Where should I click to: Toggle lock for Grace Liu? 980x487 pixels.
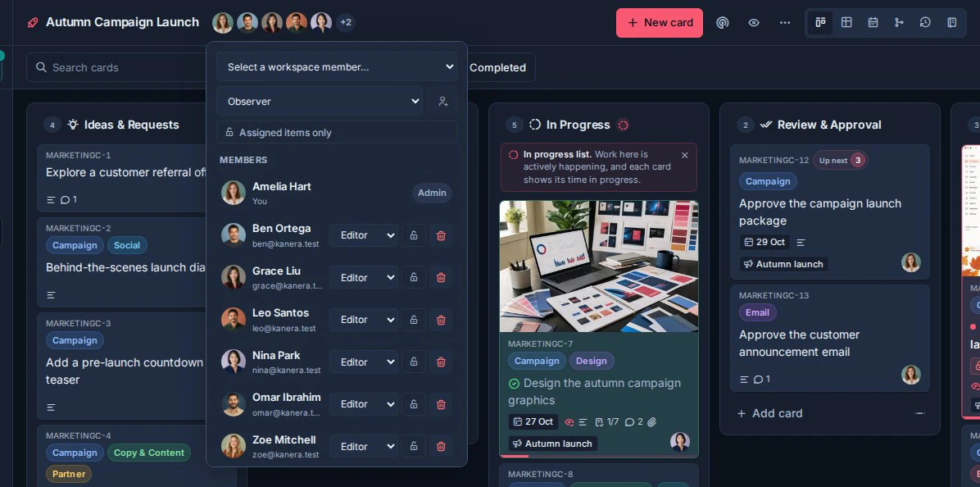[413, 278]
